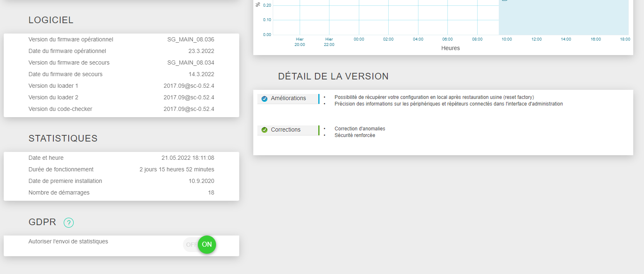644x274 pixels.
Task: Select the Améliorations section tab
Action: [x=288, y=99]
